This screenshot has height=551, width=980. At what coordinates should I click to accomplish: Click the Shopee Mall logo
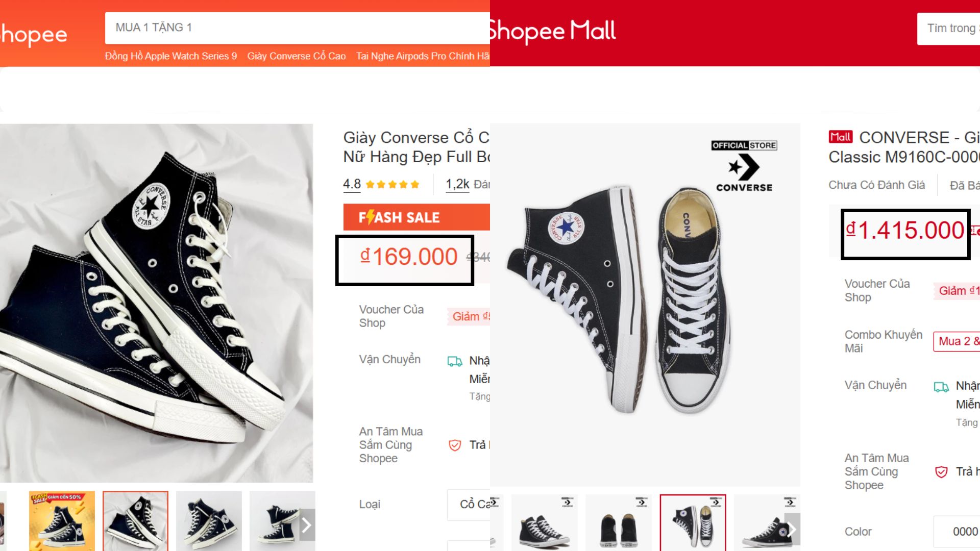click(551, 31)
